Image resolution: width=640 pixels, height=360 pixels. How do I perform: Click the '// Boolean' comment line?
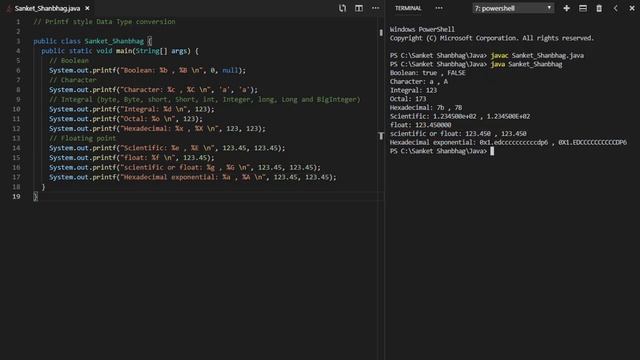(69, 60)
